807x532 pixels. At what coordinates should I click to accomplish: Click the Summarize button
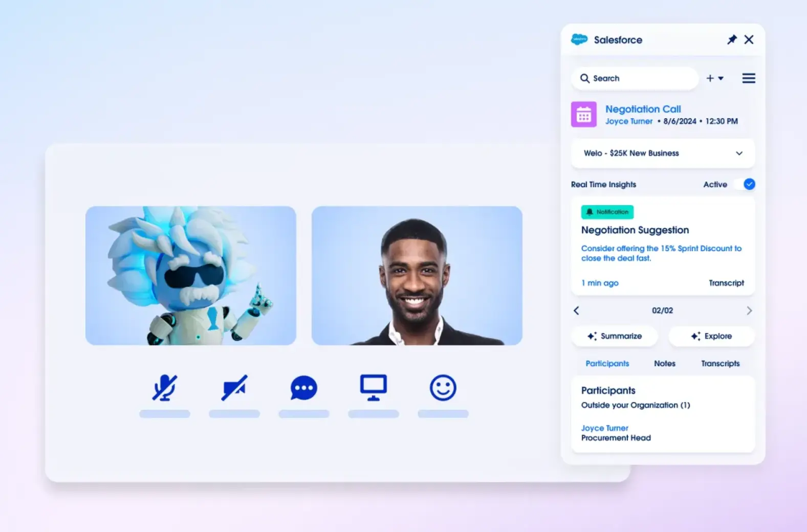[x=615, y=336]
